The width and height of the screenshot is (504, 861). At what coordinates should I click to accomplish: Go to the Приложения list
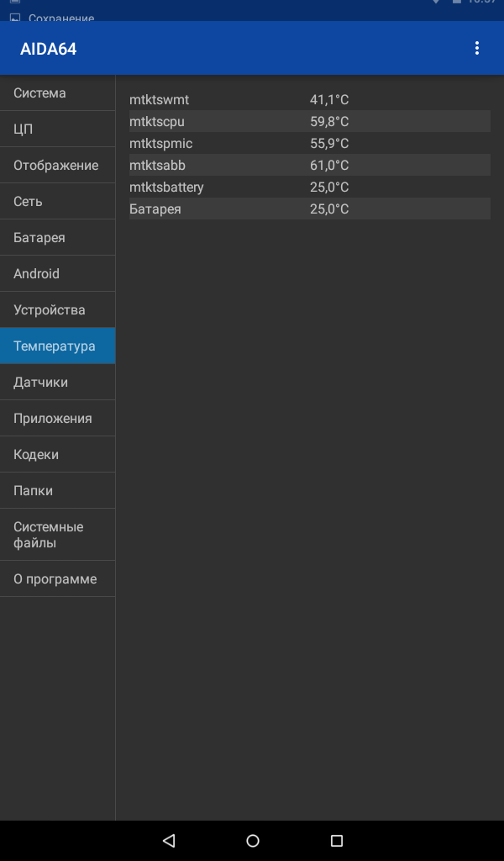point(58,419)
